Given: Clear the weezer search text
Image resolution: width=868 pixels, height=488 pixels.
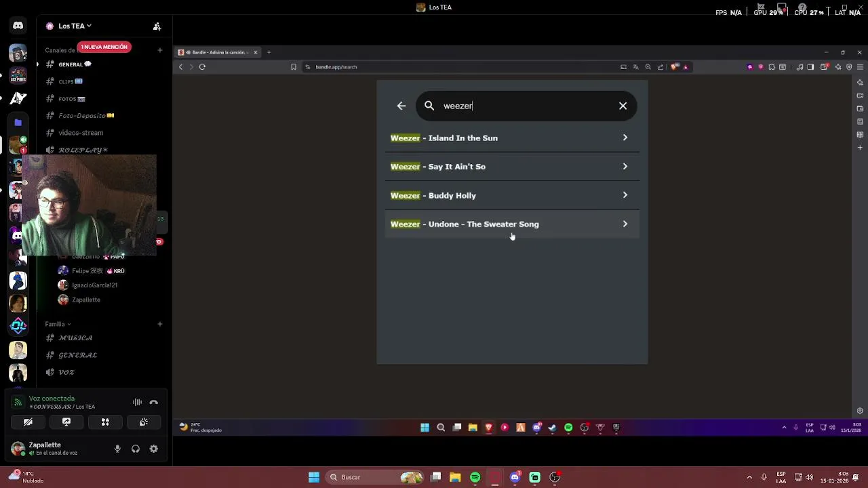Looking at the screenshot, I should tap(623, 106).
